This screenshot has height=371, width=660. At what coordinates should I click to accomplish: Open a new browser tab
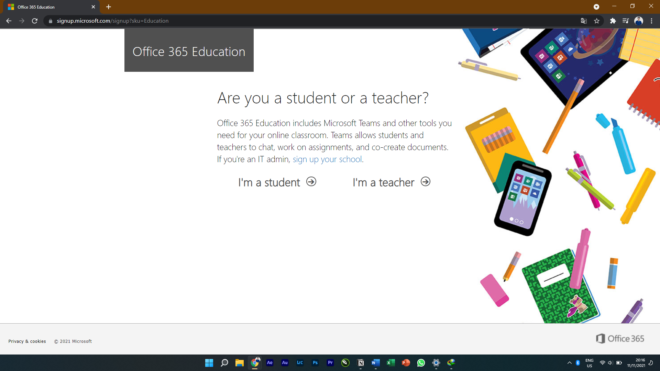pyautogui.click(x=109, y=7)
